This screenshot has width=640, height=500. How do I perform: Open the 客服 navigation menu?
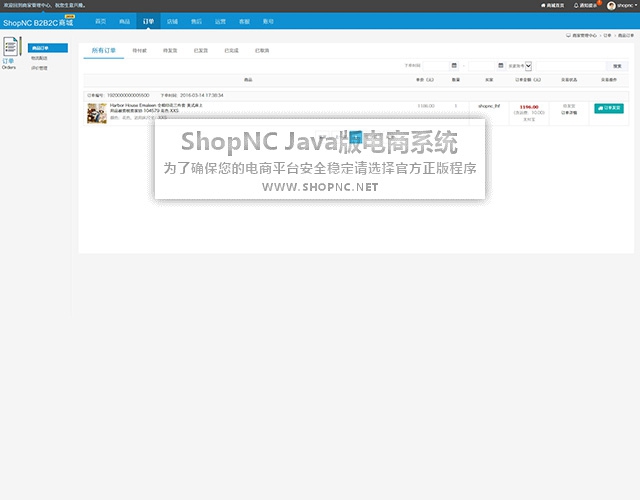coord(244,21)
